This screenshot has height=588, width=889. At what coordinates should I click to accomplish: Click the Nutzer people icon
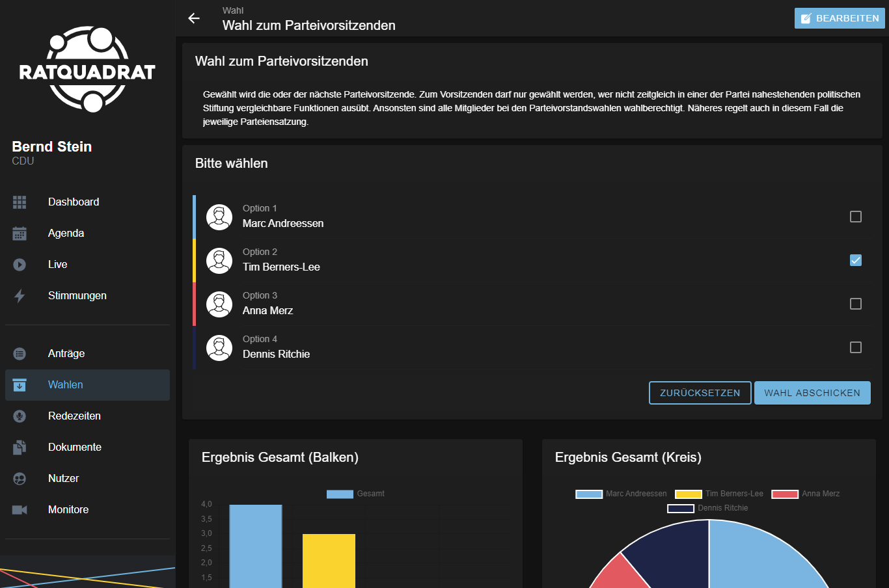(20, 479)
